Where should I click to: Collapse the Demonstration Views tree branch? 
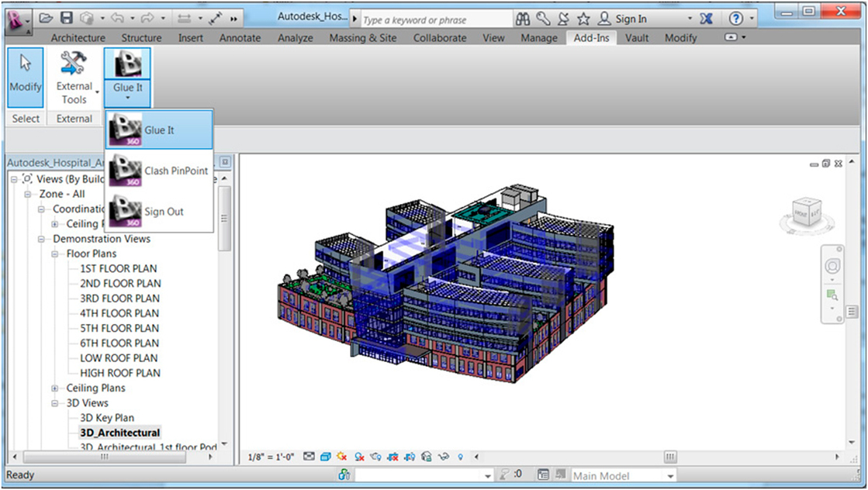coord(41,239)
